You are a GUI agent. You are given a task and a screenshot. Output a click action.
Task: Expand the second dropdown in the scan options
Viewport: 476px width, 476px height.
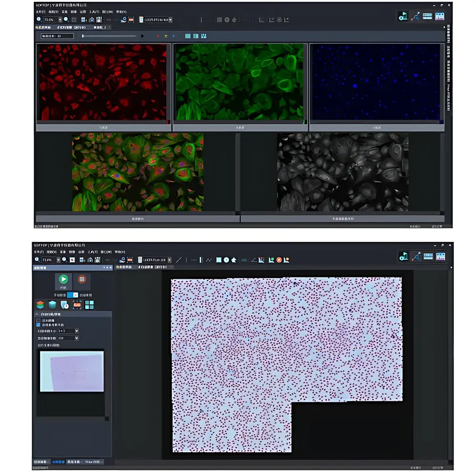[77, 338]
